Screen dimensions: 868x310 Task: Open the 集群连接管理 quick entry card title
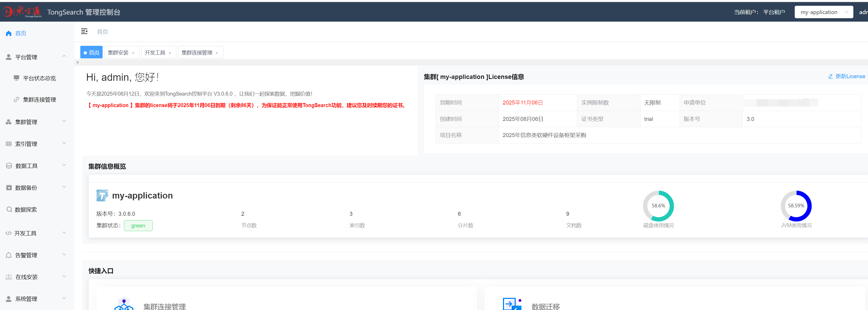point(164,306)
